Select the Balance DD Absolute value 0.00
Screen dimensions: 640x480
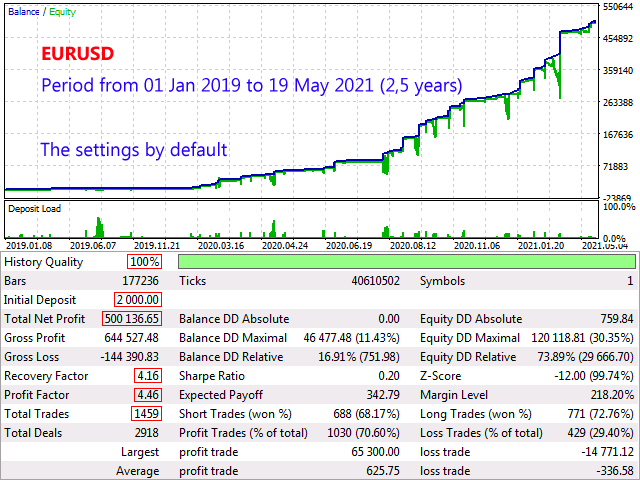point(389,319)
